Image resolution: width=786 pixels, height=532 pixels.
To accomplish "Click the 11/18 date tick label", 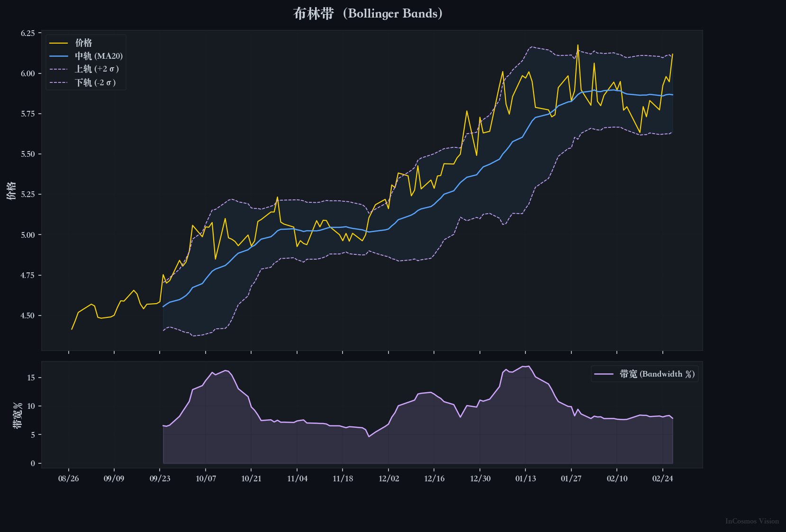I will click(343, 478).
